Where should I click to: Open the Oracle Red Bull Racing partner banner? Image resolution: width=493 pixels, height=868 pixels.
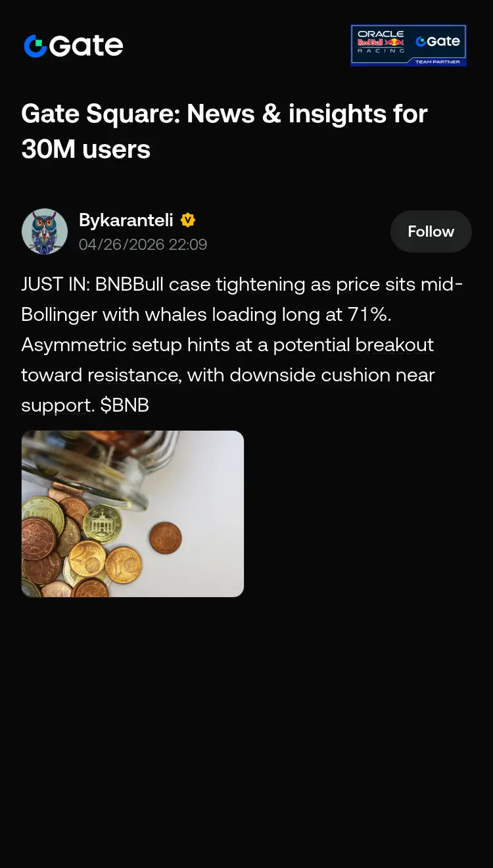[x=408, y=45]
